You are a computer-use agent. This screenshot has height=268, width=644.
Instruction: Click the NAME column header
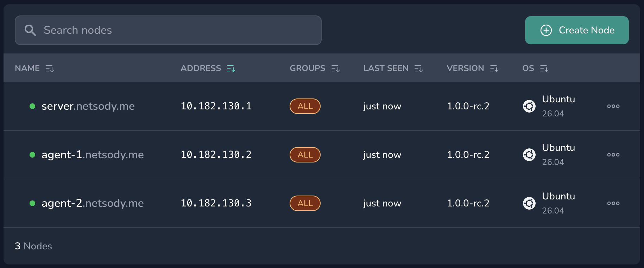pos(27,68)
